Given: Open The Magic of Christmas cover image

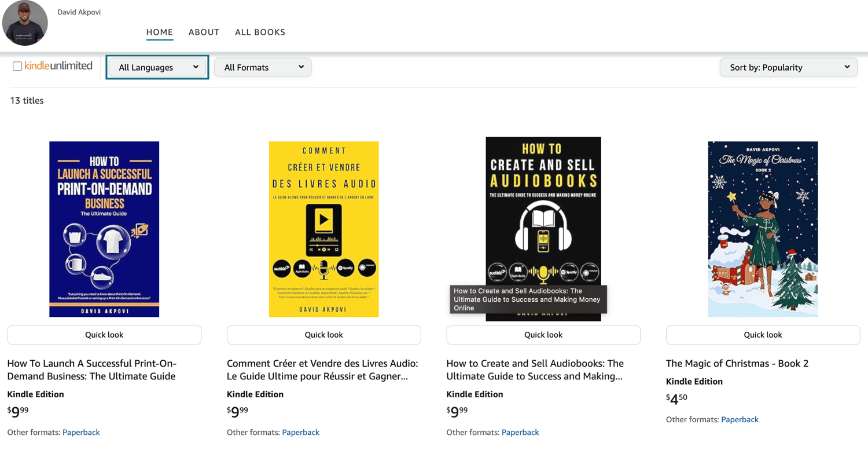Looking at the screenshot, I should pyautogui.click(x=763, y=229).
